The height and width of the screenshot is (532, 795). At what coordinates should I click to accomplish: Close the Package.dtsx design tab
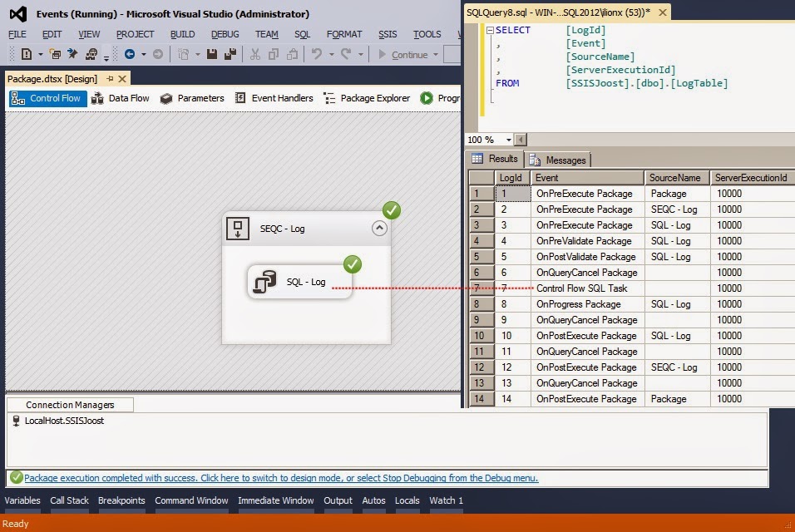coord(122,78)
